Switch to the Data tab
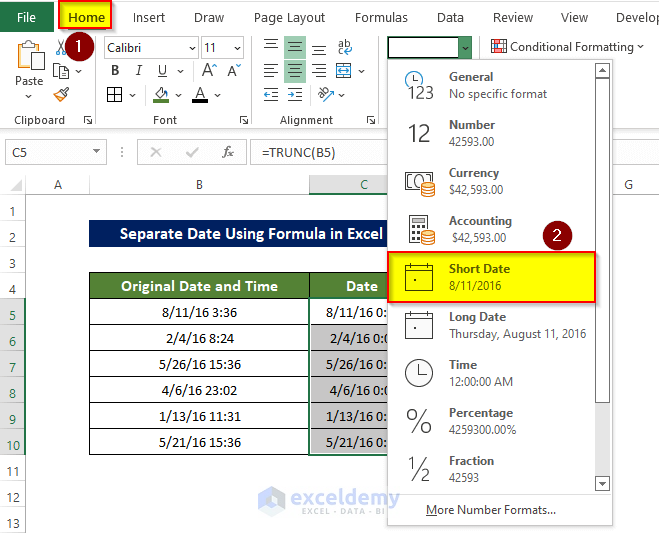 click(x=450, y=18)
